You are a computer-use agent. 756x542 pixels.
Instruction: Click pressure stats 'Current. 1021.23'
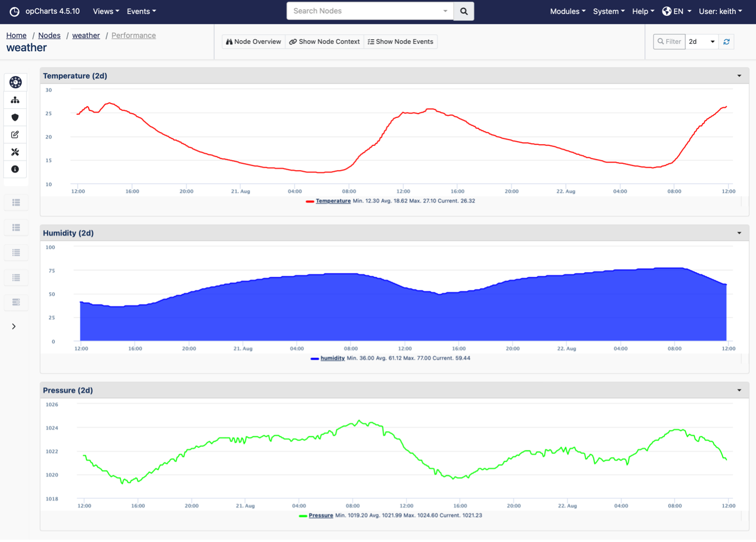point(457,516)
